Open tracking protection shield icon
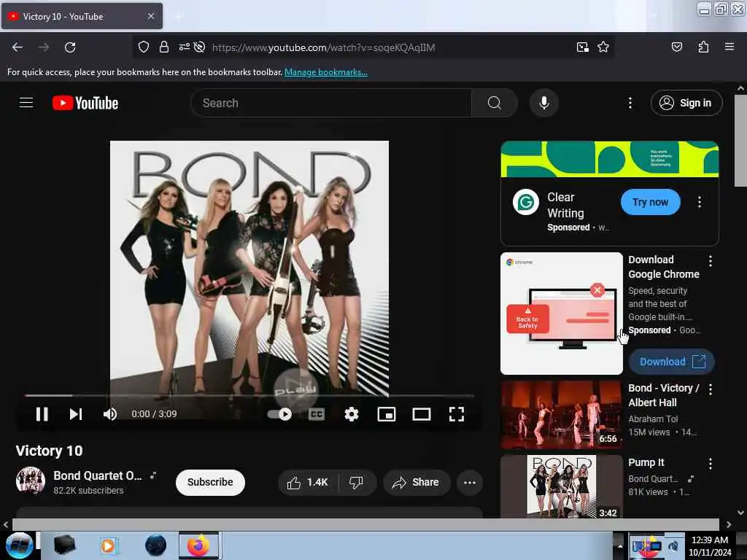The image size is (747, 560). click(144, 47)
